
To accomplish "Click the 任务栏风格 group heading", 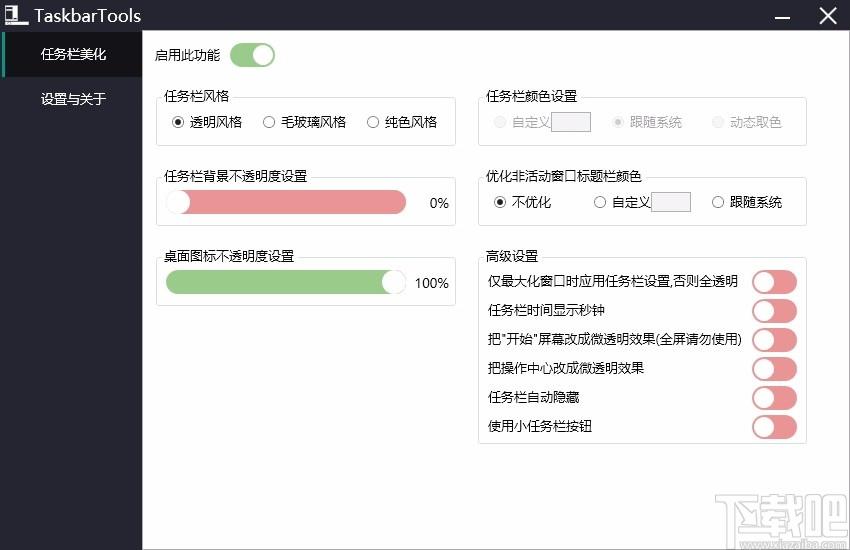I will click(x=196, y=96).
